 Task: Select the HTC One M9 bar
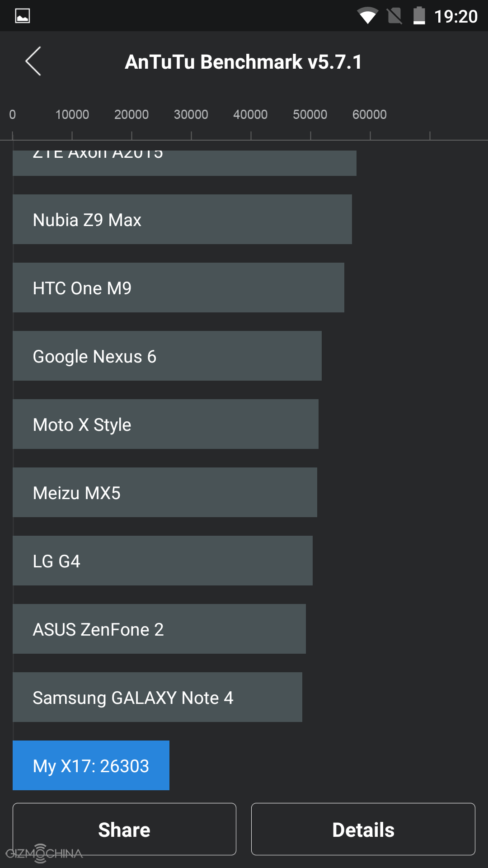178,288
